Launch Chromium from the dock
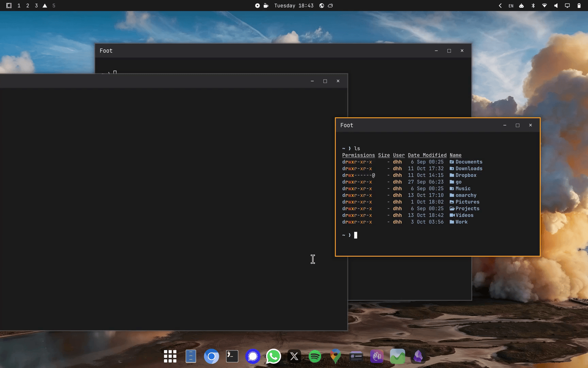 (x=211, y=356)
